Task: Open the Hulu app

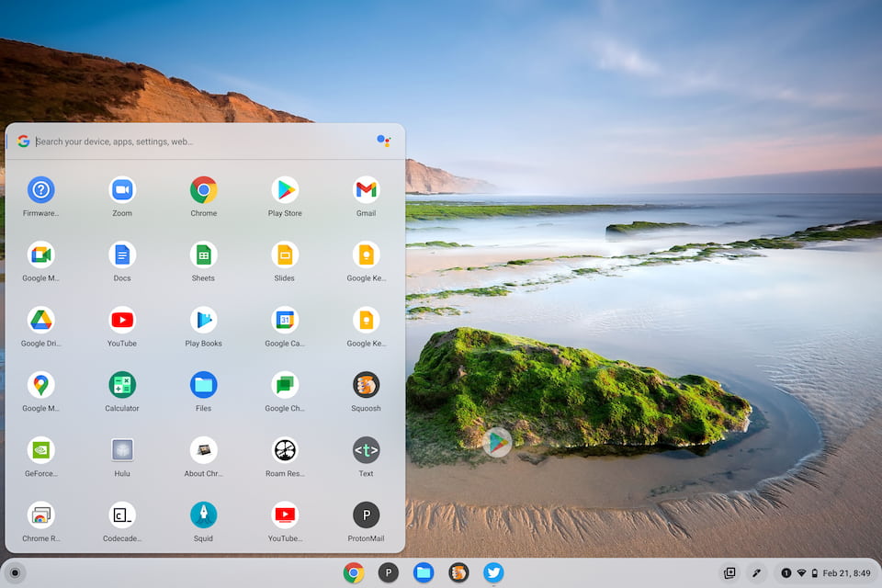Action: 122,450
